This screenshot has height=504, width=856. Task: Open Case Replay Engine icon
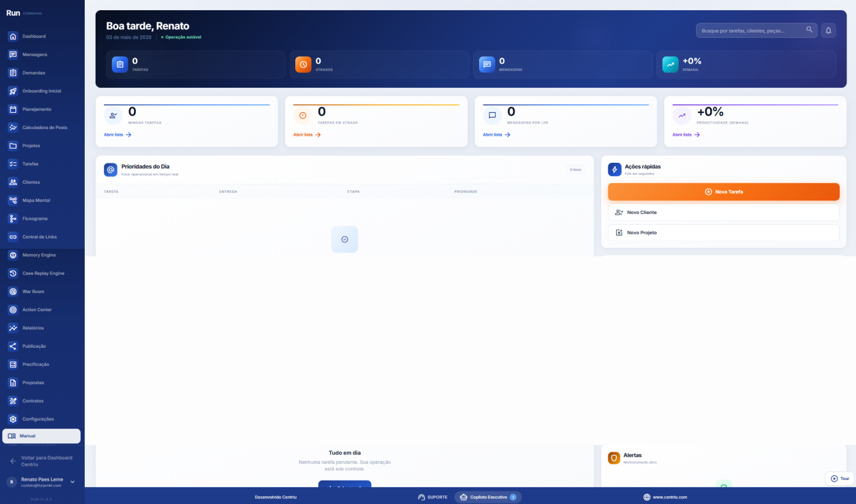click(13, 273)
